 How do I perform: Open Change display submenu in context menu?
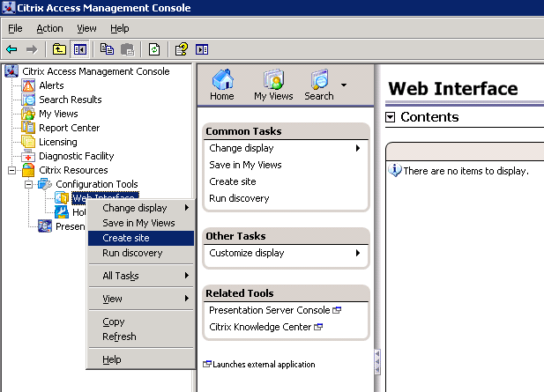click(141, 208)
